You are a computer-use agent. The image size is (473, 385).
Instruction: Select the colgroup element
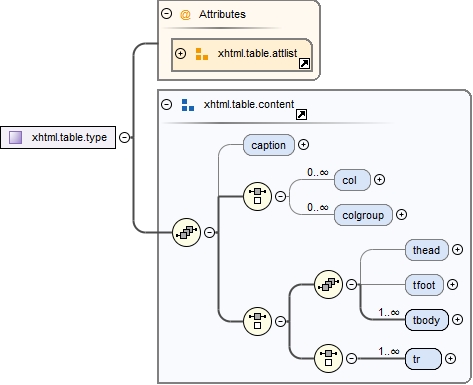tap(363, 215)
